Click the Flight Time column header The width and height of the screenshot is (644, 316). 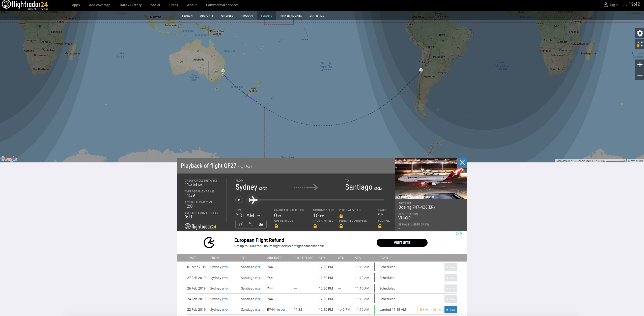[303, 258]
